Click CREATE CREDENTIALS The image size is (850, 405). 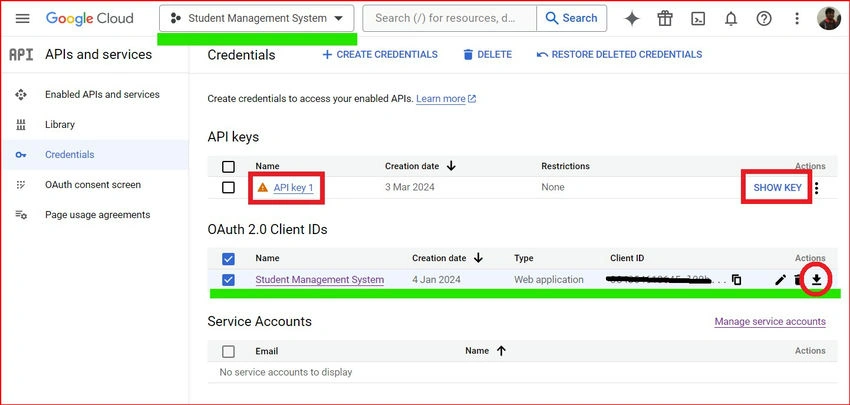[x=380, y=55]
